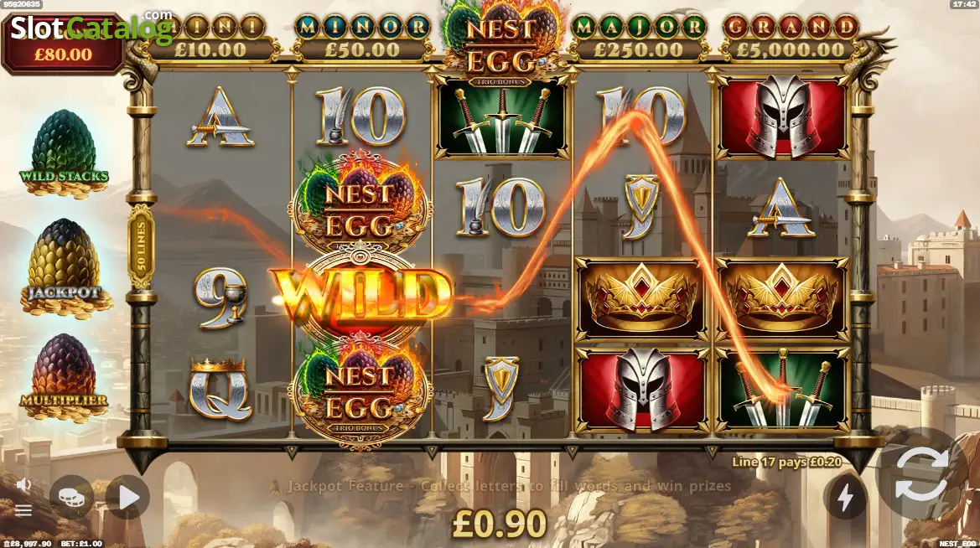980x548 pixels.
Task: Click the flaming WILD symbol
Action: (x=361, y=293)
